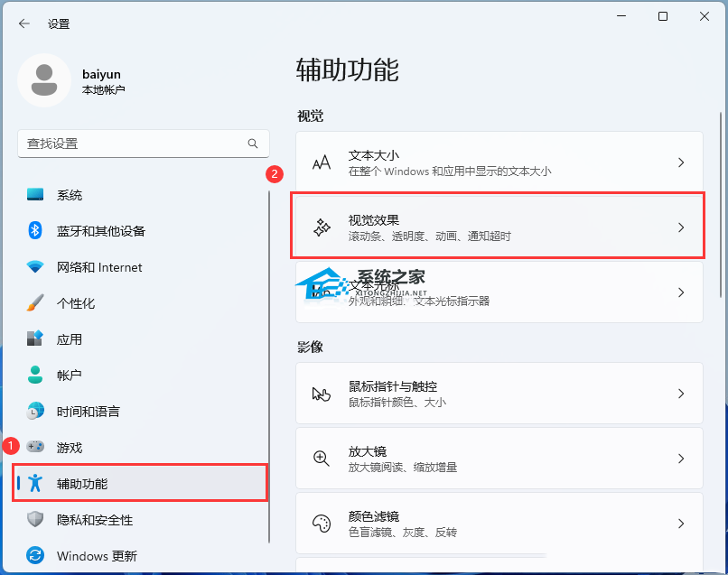Click the magnifier (放大镜) plus icon
728x575 pixels.
click(x=322, y=459)
